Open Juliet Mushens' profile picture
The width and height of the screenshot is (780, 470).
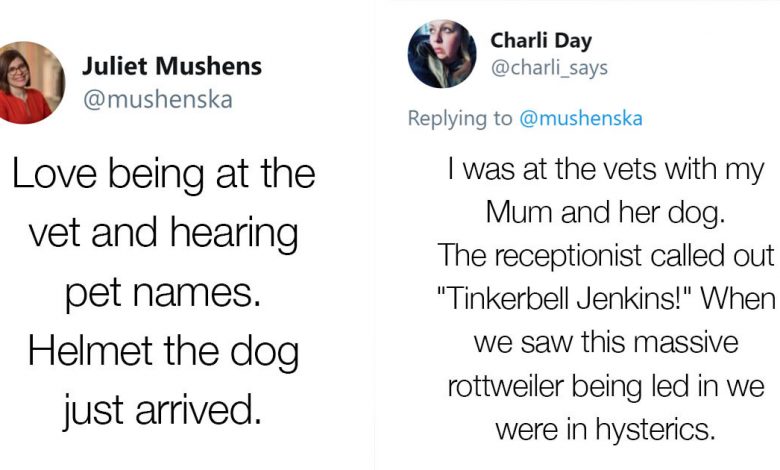point(28,83)
